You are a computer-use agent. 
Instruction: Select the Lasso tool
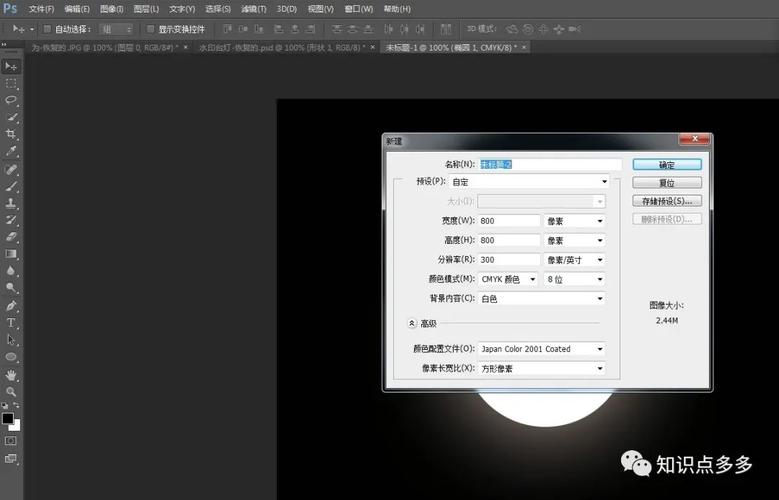tap(12, 100)
